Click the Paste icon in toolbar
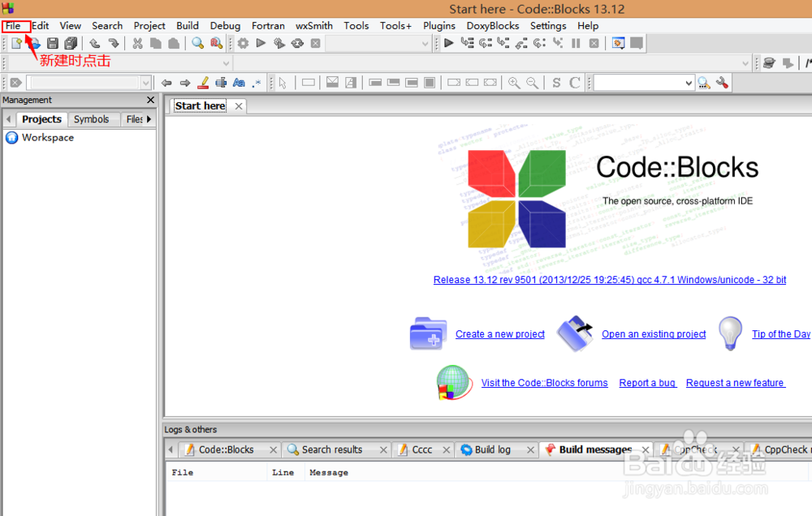The height and width of the screenshot is (516, 812). click(174, 44)
